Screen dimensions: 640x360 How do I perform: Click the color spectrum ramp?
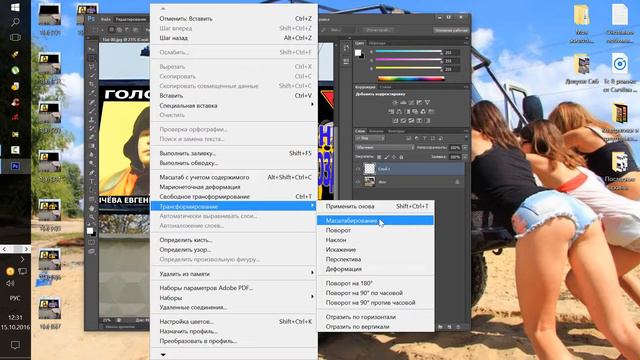tap(411, 78)
